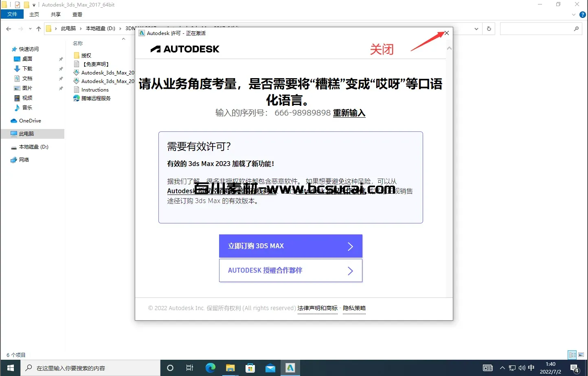Click properties checkmark quick access icon

point(18,5)
